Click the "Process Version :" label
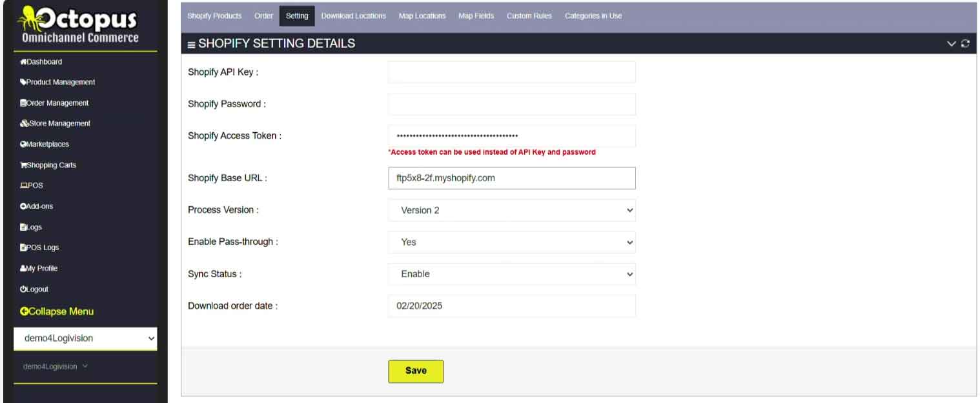The height and width of the screenshot is (403, 980). [x=223, y=210]
